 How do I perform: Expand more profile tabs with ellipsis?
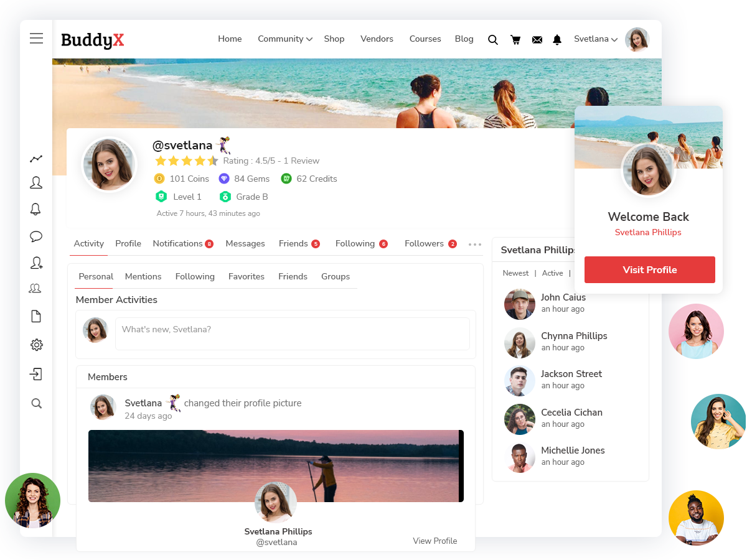click(474, 245)
